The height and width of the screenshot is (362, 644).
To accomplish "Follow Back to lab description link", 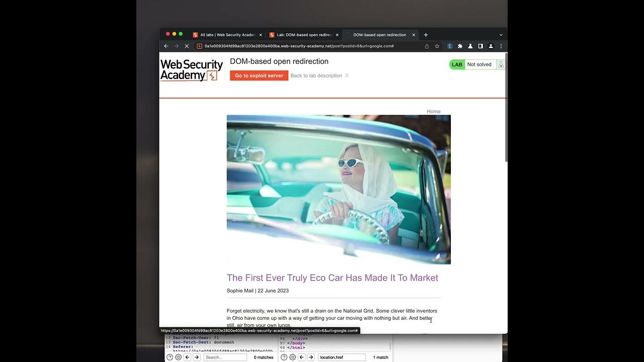I will pos(316,75).
